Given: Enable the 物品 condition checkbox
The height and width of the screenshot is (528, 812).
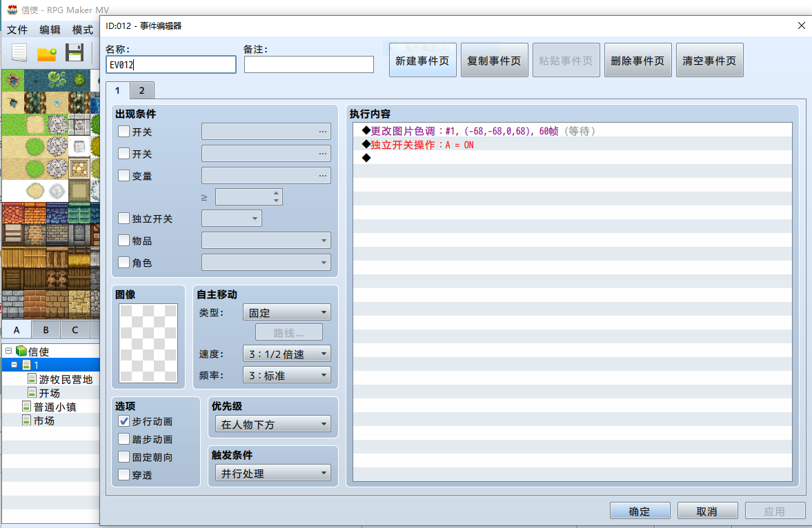Looking at the screenshot, I should [x=123, y=240].
